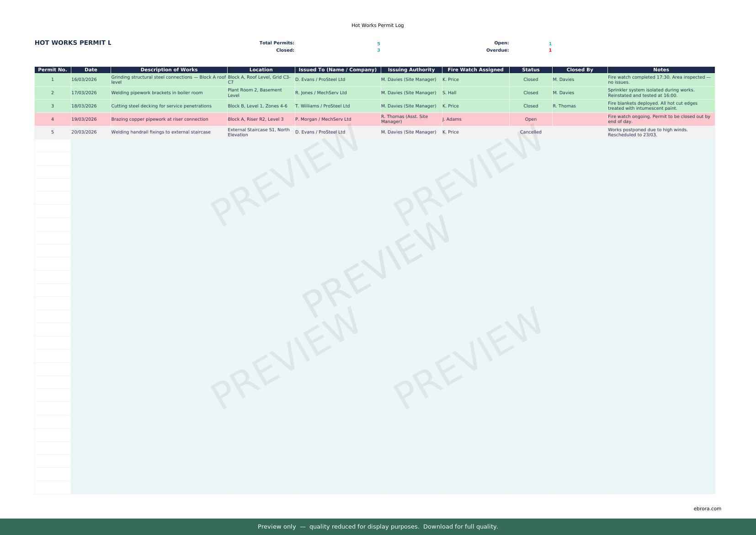Select the Location column header
This screenshot has height=535, width=756.
[x=261, y=70]
